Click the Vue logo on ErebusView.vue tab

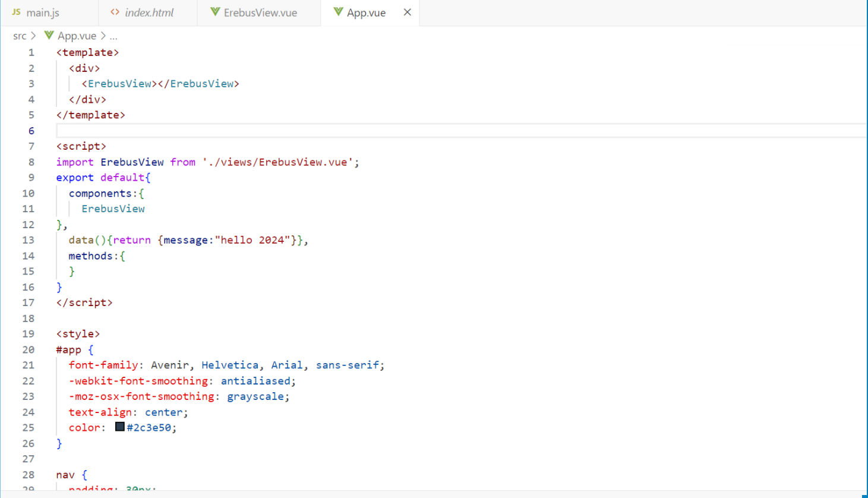[x=215, y=12]
